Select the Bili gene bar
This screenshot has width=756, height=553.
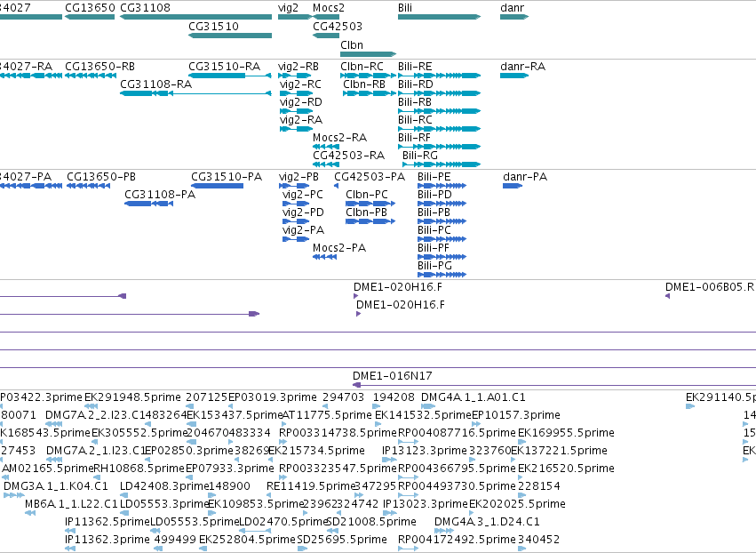click(439, 17)
